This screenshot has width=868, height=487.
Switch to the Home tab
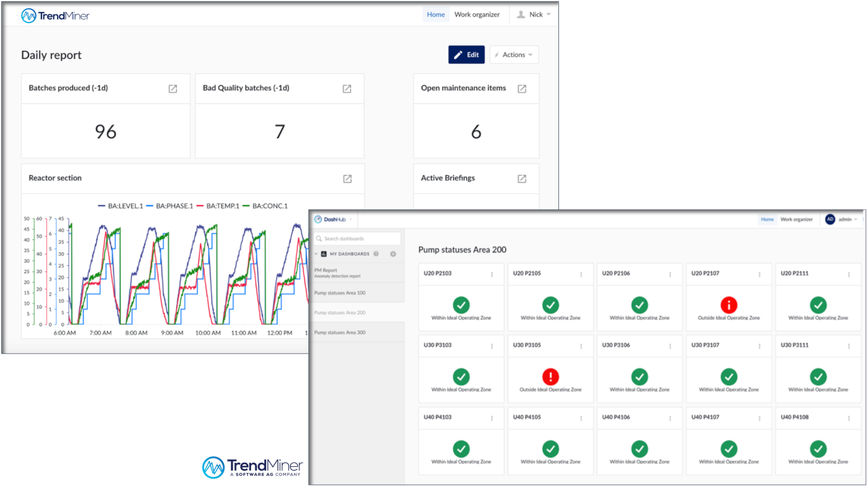point(436,14)
